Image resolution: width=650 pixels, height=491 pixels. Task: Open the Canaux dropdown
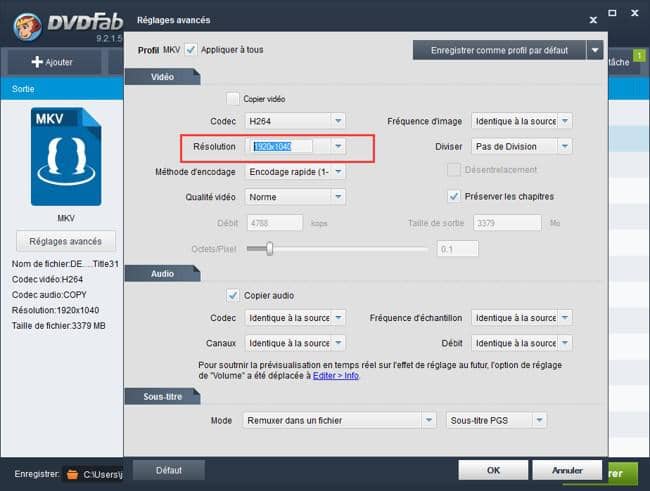coord(338,343)
